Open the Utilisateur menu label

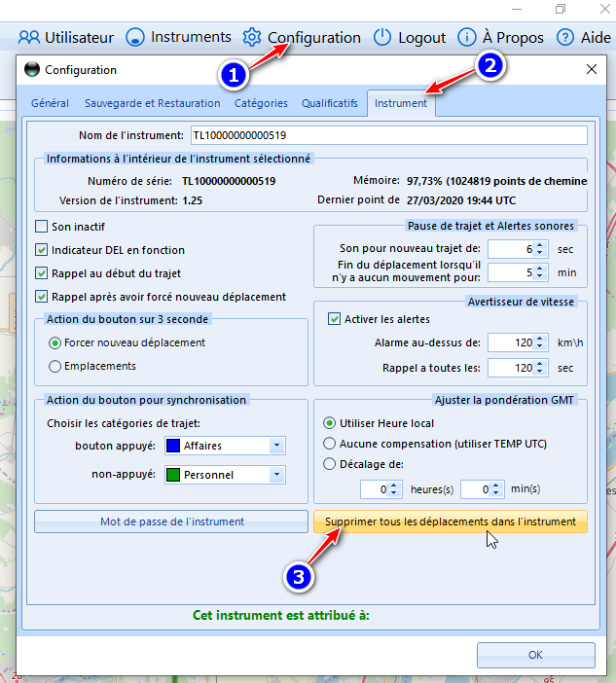tap(79, 38)
